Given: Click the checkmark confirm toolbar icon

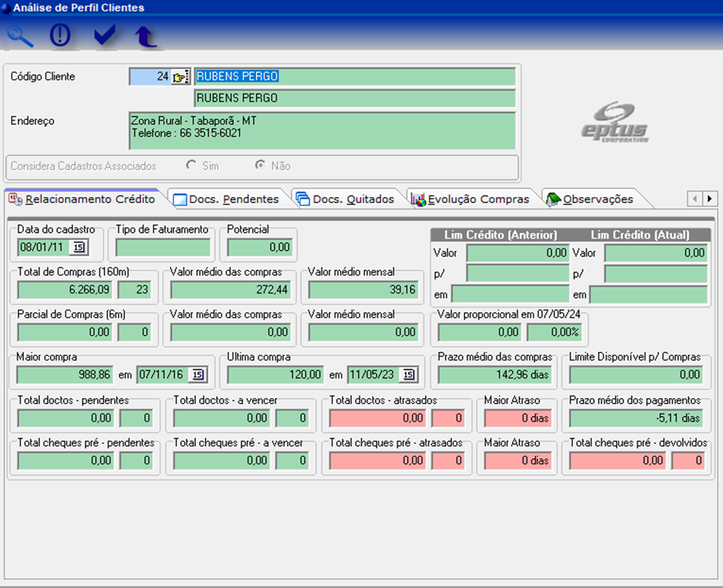Looking at the screenshot, I should (x=104, y=37).
